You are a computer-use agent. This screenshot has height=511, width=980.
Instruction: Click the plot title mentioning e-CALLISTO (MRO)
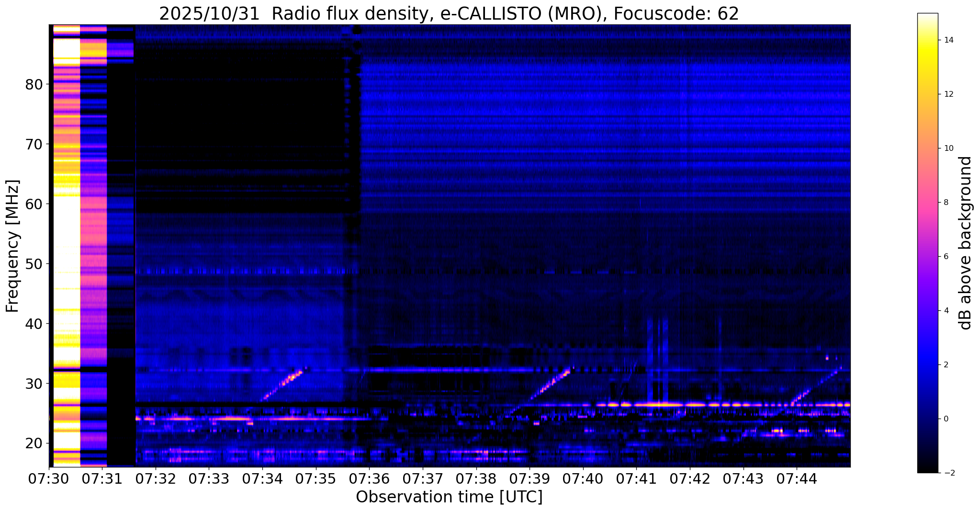coord(449,13)
